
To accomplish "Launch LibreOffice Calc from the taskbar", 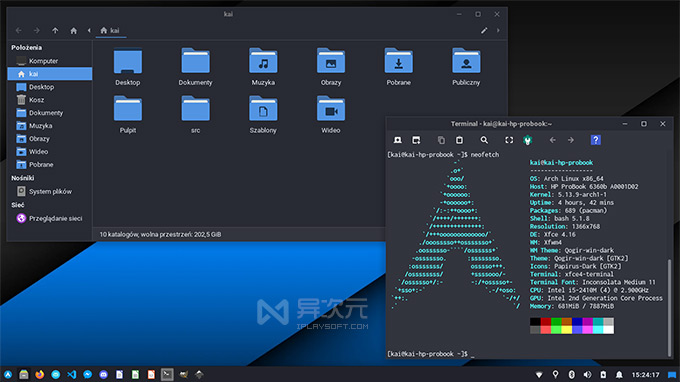I will point(135,374).
